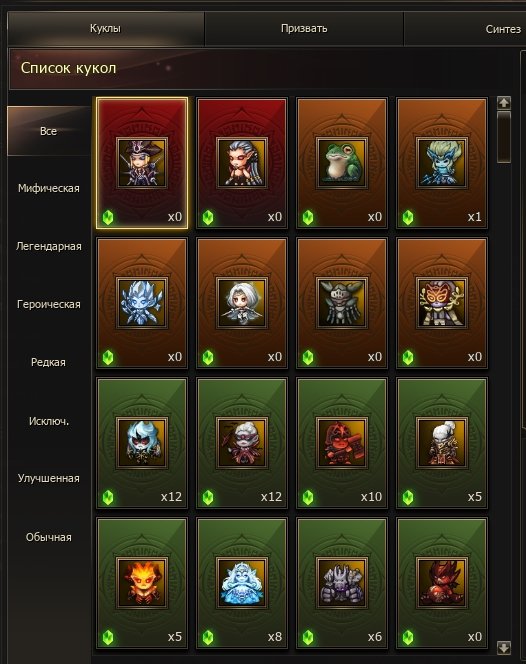Filter dolls by Мифическая rarity
This screenshot has width=526, height=664.
pyautogui.click(x=49, y=188)
